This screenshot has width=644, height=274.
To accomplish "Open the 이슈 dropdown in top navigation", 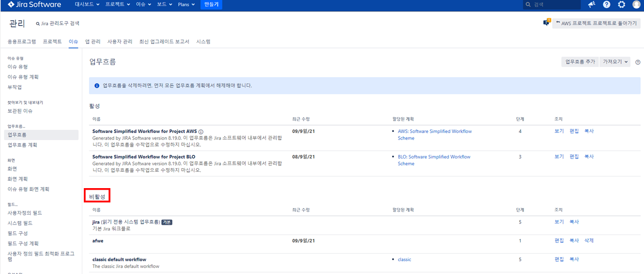I will [144, 5].
